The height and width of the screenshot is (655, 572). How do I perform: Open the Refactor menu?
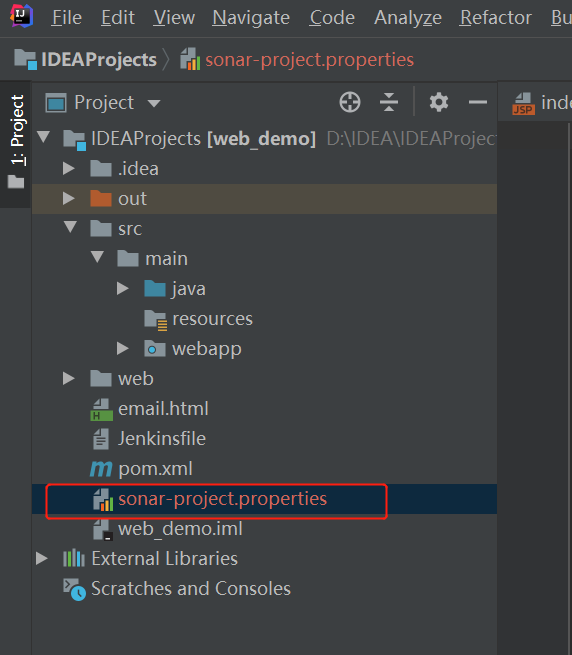pos(496,18)
